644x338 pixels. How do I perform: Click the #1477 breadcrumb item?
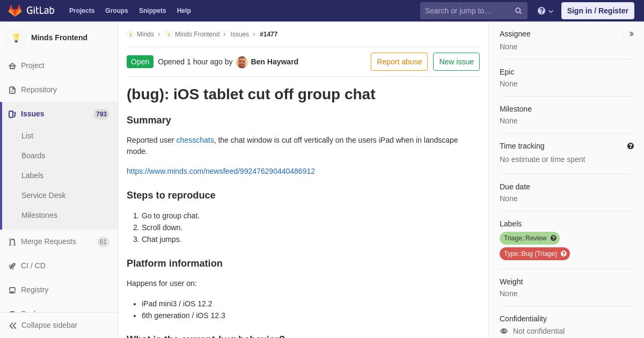tap(269, 34)
